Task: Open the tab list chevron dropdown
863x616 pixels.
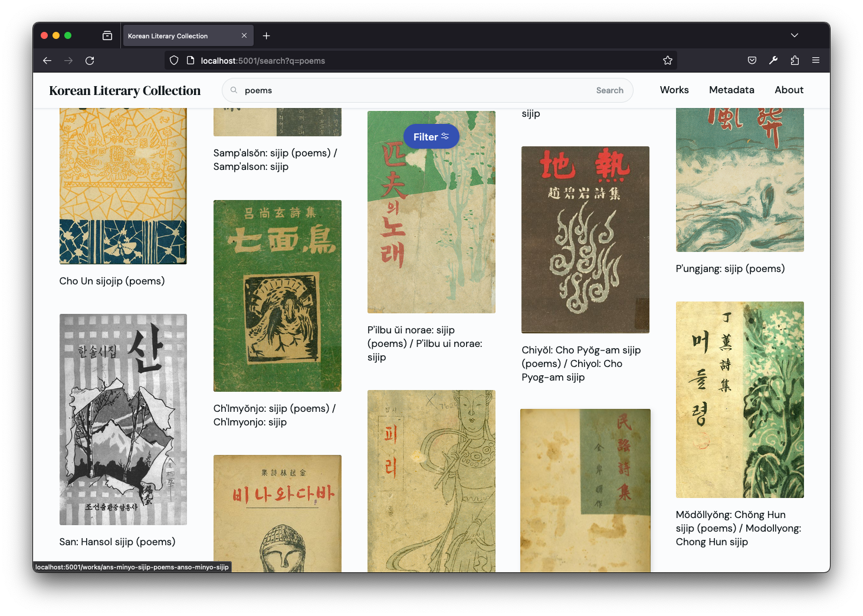Action: pos(794,35)
